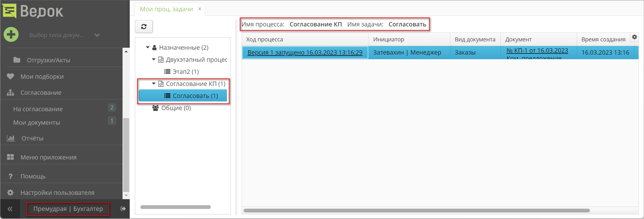Viewport: 644px width, 219px height.
Task: Select Этап2 (1) task
Action: (186, 72)
